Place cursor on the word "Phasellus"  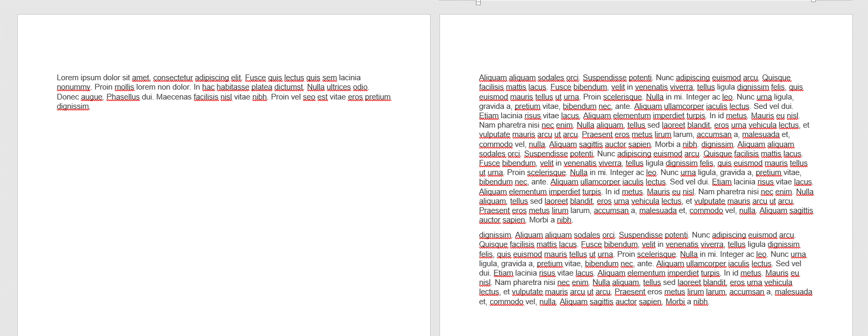[x=123, y=97]
